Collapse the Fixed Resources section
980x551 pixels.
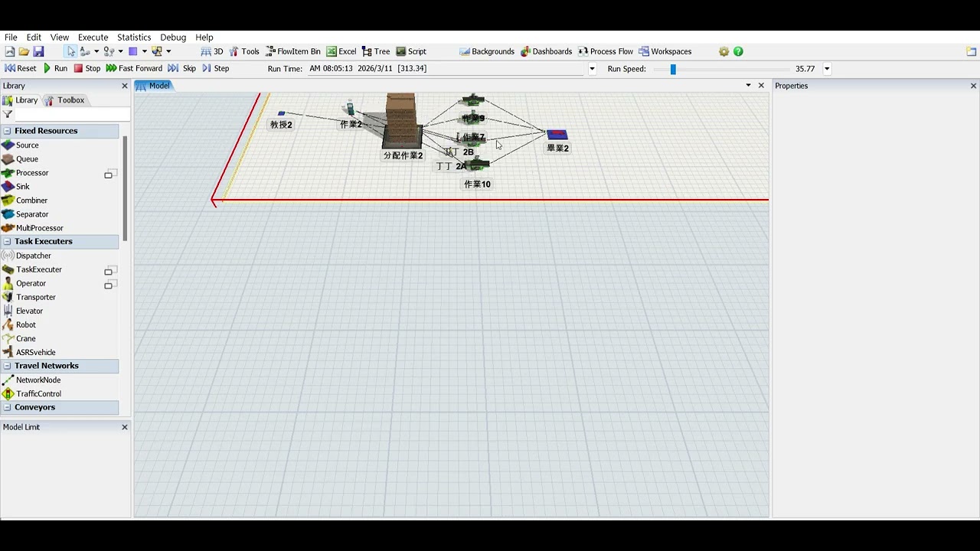pos(7,131)
